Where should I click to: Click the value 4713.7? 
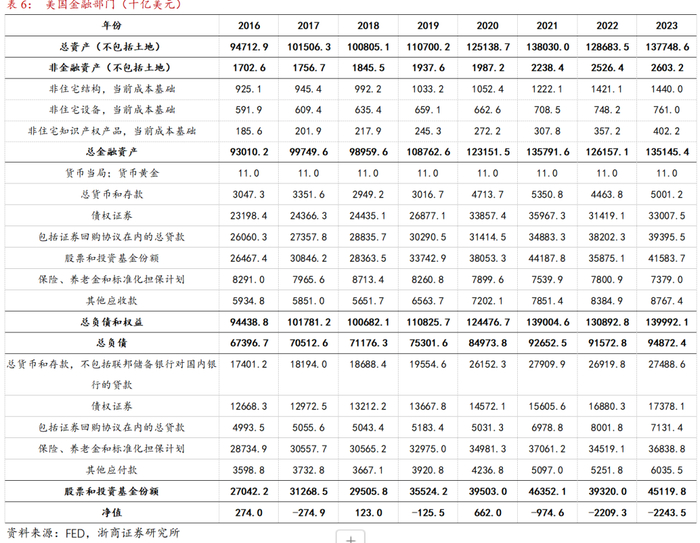tap(488, 195)
